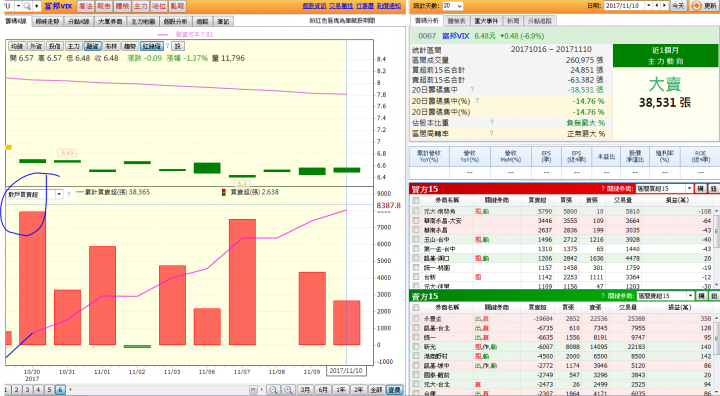The height and width of the screenshot is (396, 720).
Task: Switch to the 新聞 tab
Action: point(513,21)
